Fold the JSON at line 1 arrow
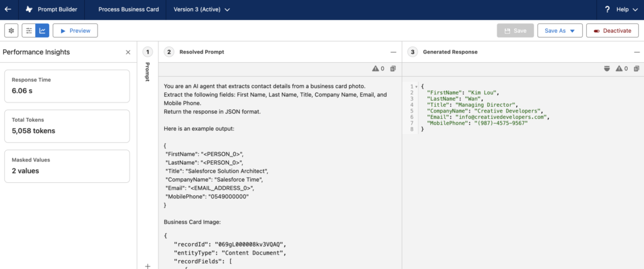The height and width of the screenshot is (269, 644). (416, 86)
